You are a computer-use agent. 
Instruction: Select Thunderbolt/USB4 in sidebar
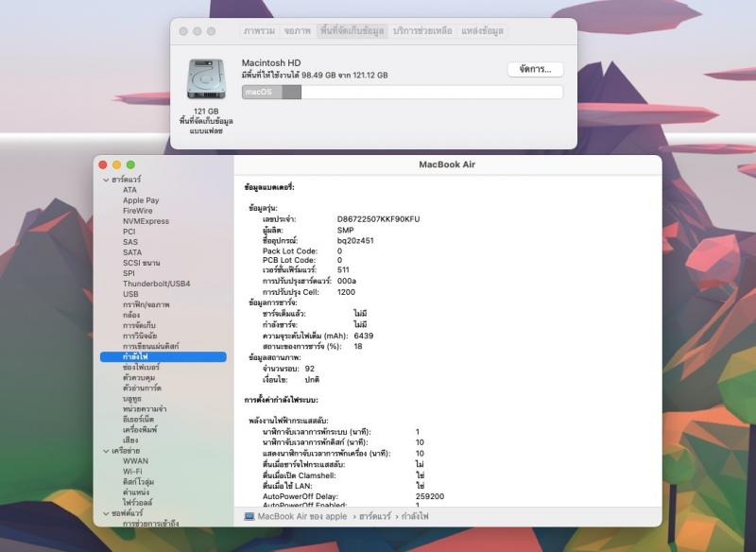156,284
